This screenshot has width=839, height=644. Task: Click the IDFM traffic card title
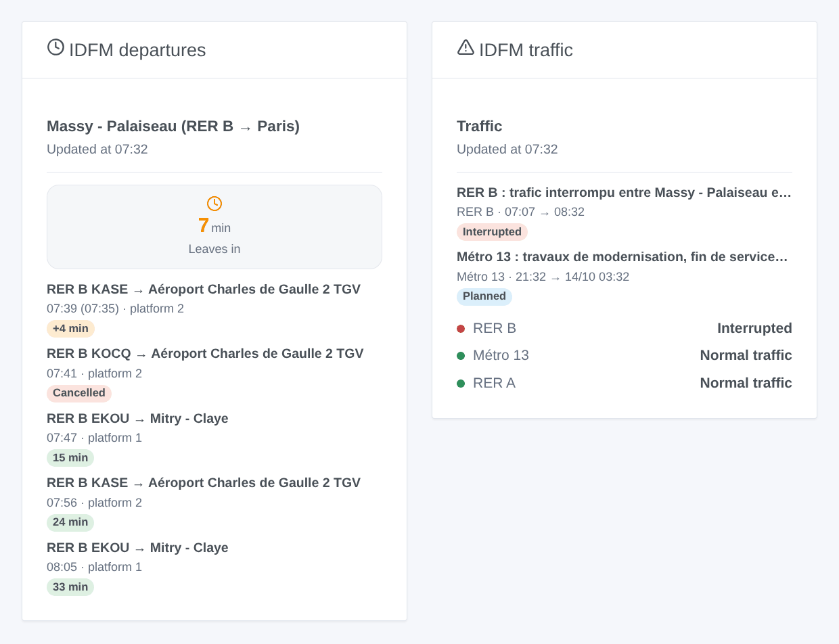click(x=526, y=50)
